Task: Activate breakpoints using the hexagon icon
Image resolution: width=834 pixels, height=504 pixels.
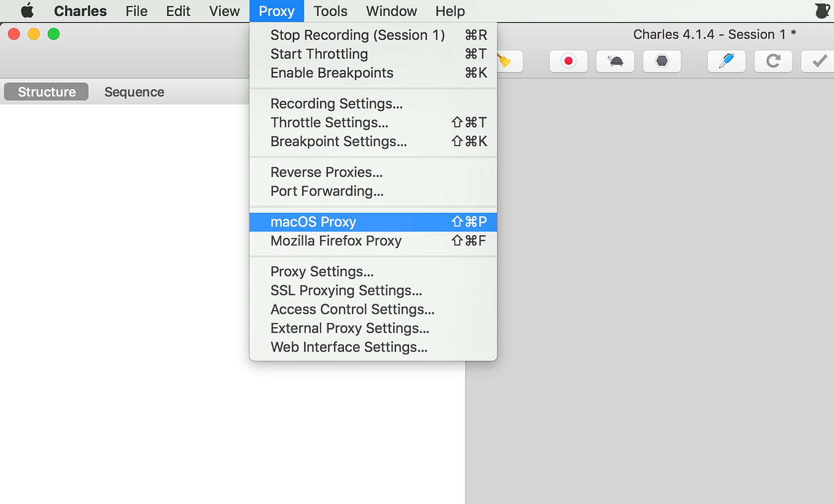Action: (661, 61)
